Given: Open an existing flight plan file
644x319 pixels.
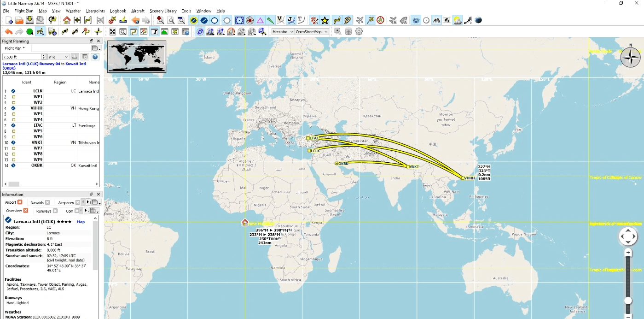Looking at the screenshot, I should click(18, 20).
